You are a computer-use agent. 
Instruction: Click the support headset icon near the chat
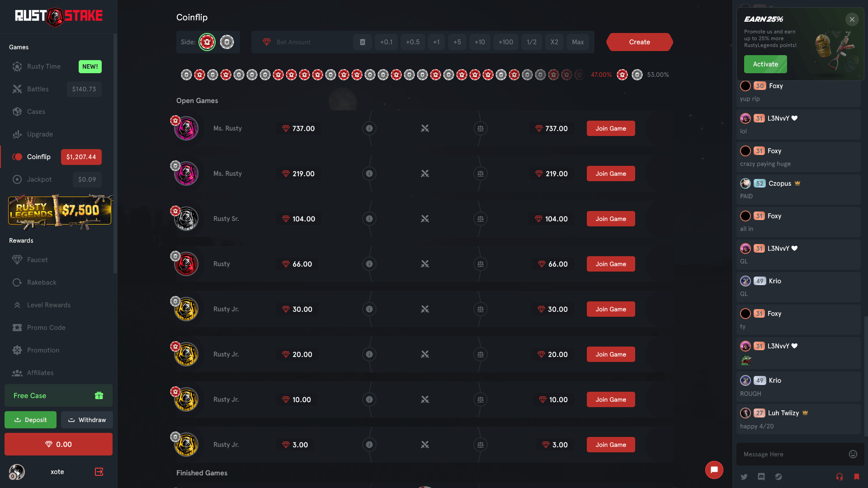(x=840, y=477)
